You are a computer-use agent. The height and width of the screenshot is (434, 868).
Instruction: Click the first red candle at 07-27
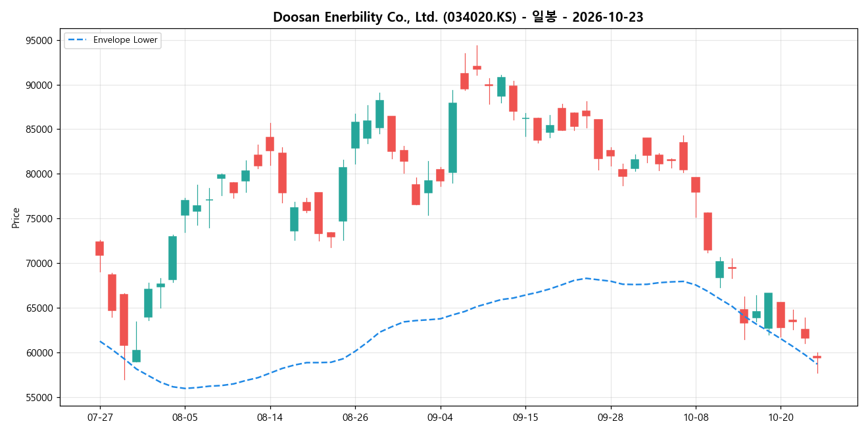[100, 249]
